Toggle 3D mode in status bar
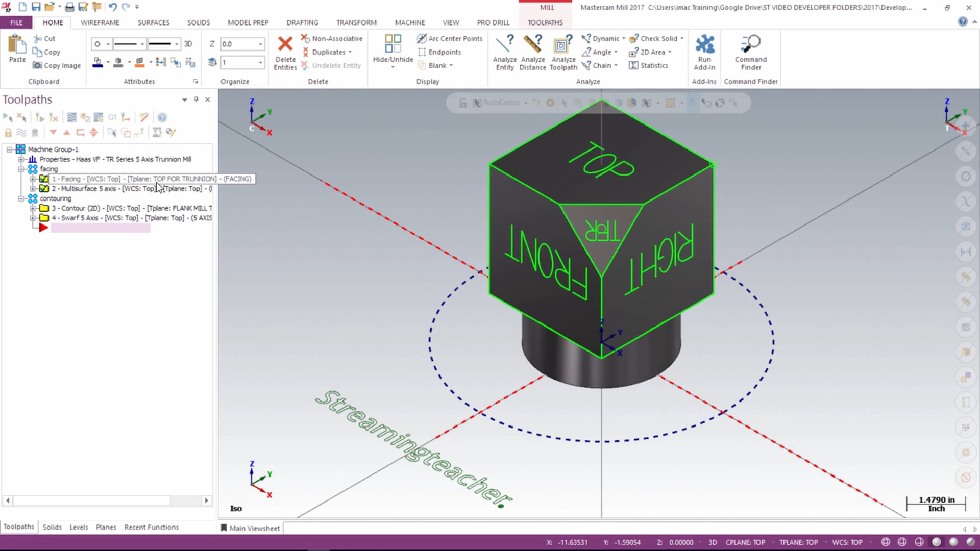This screenshot has width=980, height=551. (713, 542)
